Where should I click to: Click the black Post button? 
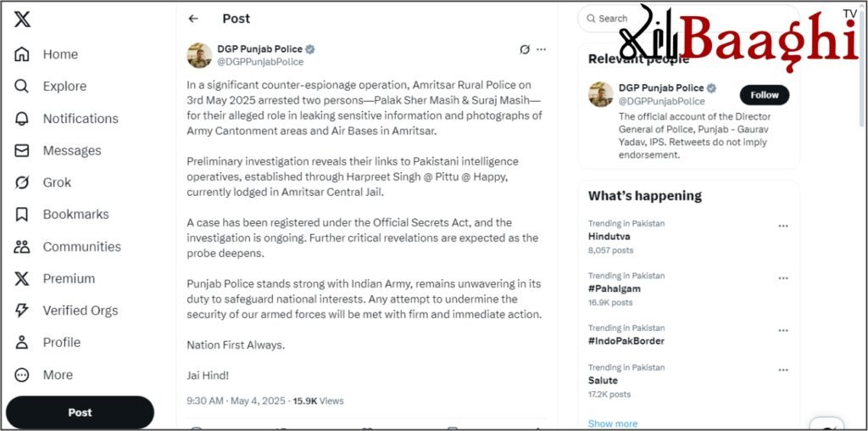(80, 412)
